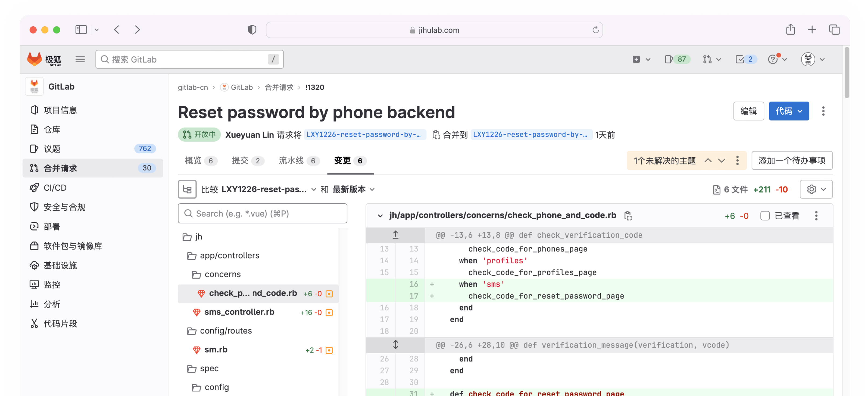Reload the page in address bar
The image size is (868, 396).
[595, 30]
